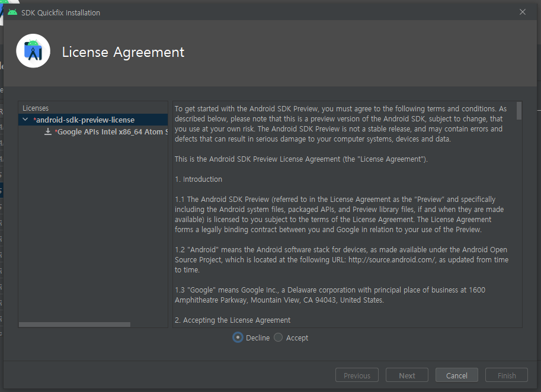541x392 pixels.
Task: Click the "1. Introduction" section line
Action: coord(199,179)
